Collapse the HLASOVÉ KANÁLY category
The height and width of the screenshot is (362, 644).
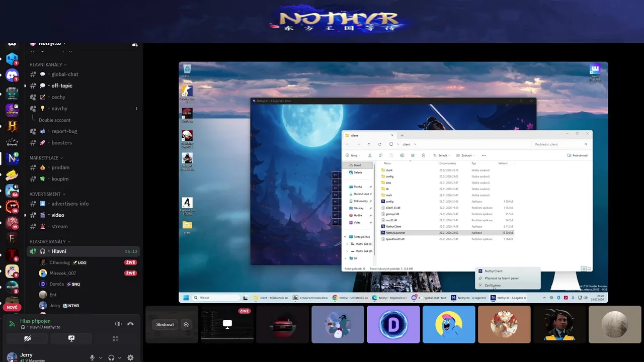click(50, 242)
